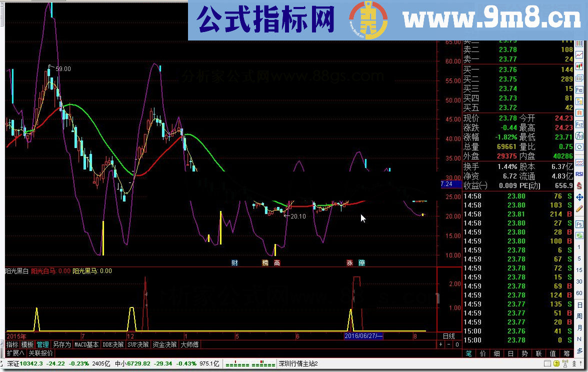The image size is (588, 372).
Task: Click 大师傅 in the bottom indicator bar
Action: click(190, 344)
